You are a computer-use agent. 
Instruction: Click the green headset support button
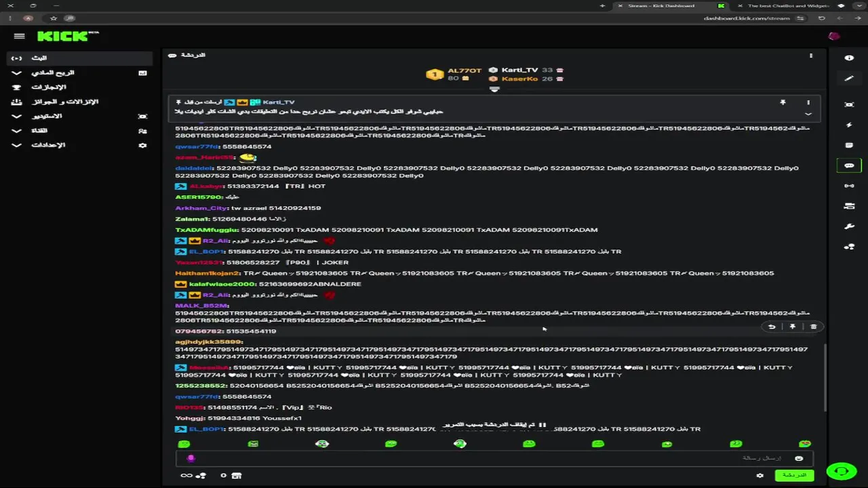(842, 471)
